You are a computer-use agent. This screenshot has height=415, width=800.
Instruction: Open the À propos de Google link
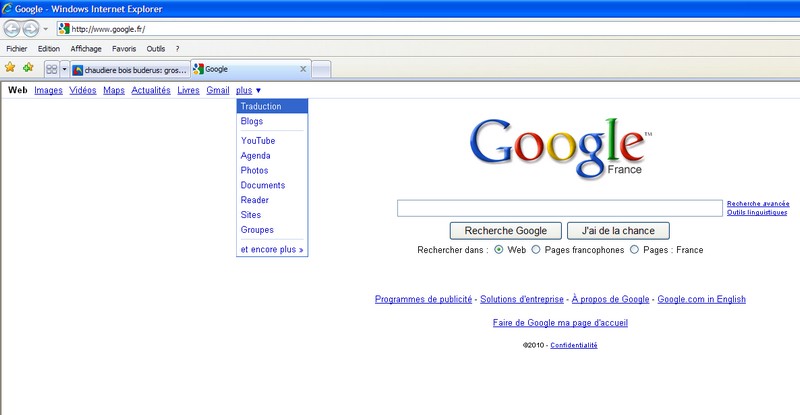pyautogui.click(x=610, y=299)
